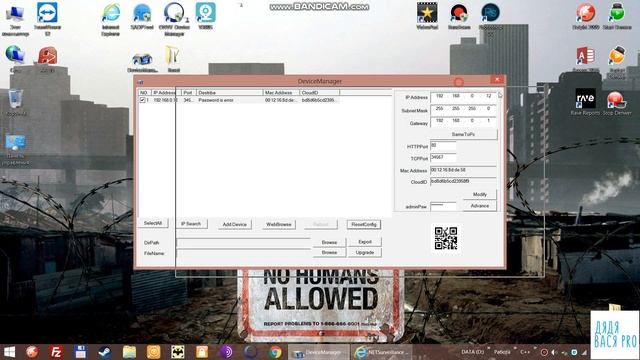Select the 'Password is error' device row
640x360 pixels.
click(239, 100)
